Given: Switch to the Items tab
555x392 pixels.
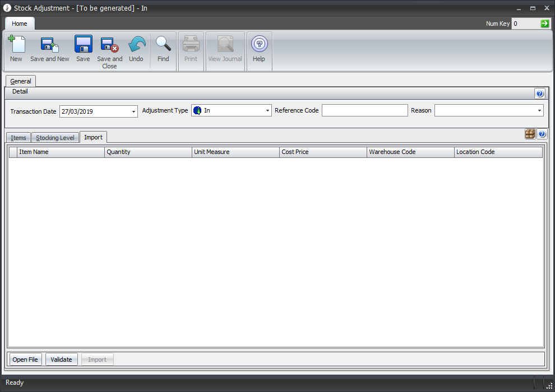Looking at the screenshot, I should pos(18,138).
